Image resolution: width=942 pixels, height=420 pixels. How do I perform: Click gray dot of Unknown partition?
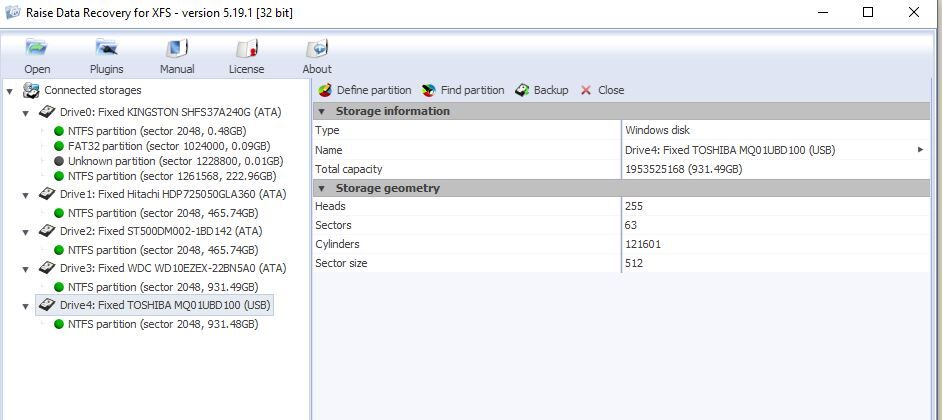59,161
